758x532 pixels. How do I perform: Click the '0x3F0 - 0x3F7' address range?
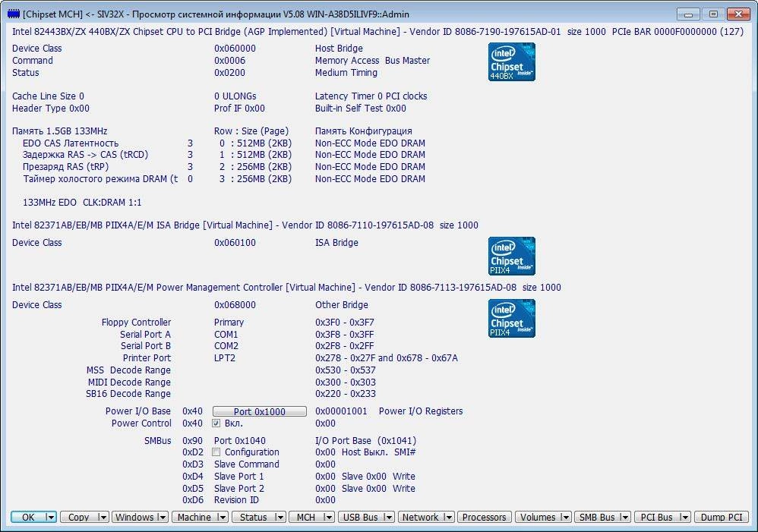point(345,323)
